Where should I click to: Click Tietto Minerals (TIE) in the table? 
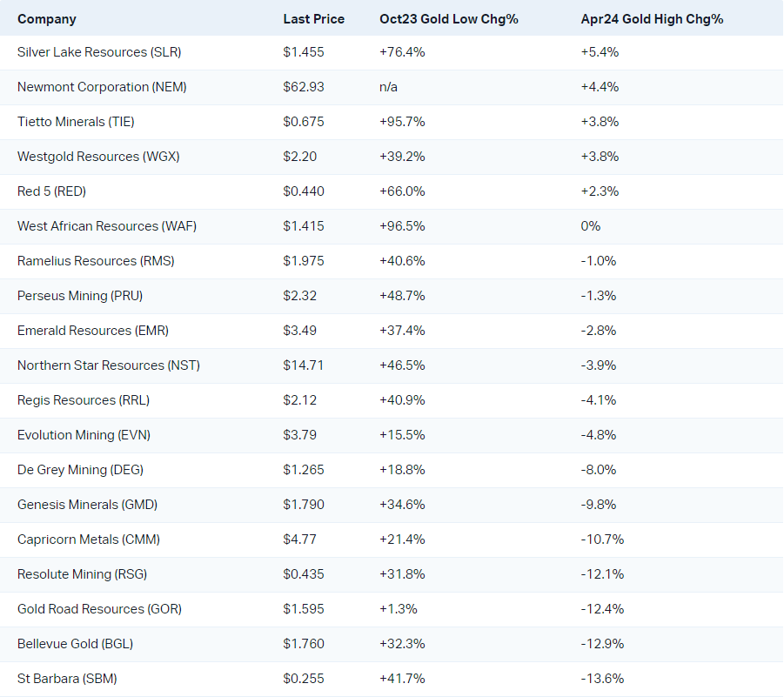[76, 122]
